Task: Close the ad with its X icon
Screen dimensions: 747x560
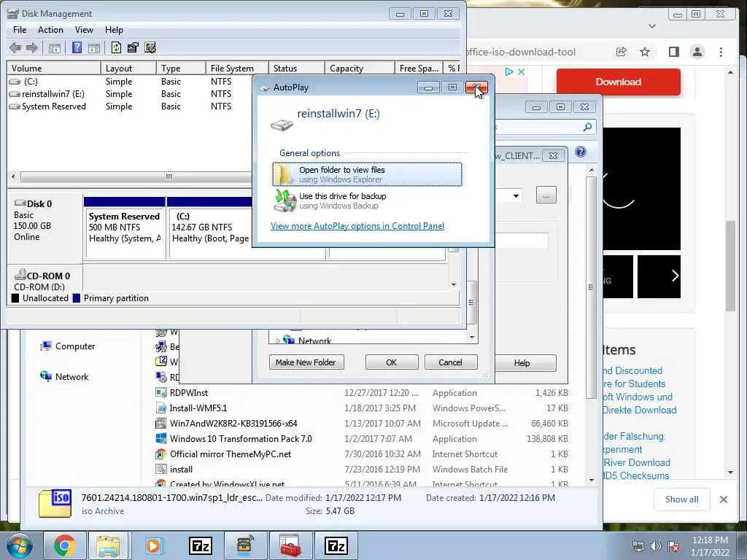Action: coord(521,72)
